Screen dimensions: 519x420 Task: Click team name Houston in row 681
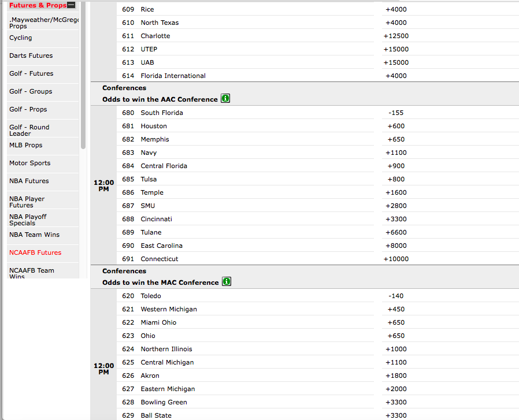(x=154, y=126)
